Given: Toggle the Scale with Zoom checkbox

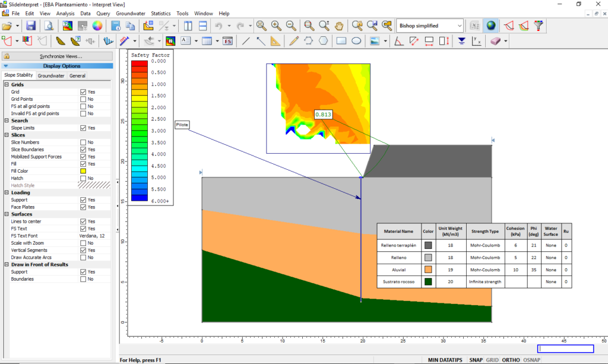Looking at the screenshot, I should [x=83, y=243].
